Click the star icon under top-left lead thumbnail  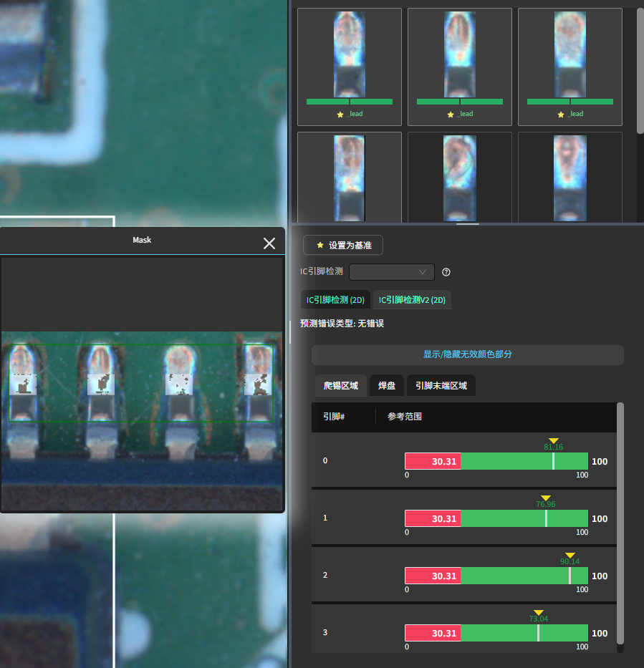click(340, 115)
